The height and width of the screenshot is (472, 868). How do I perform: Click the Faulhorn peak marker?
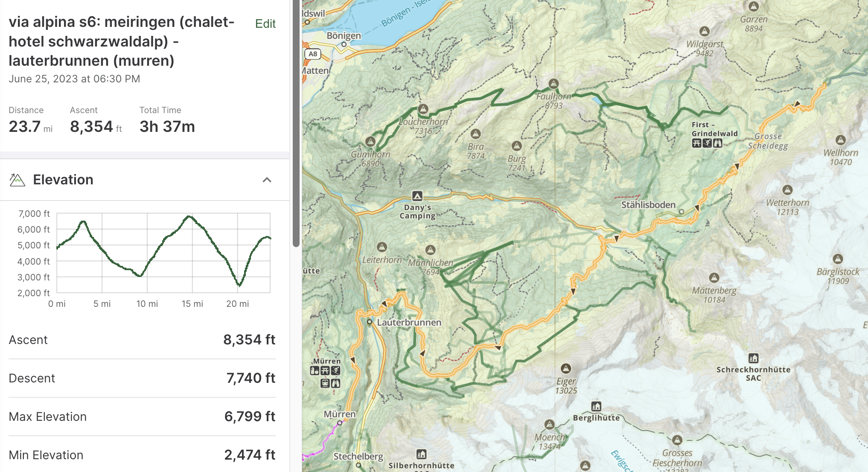click(553, 84)
